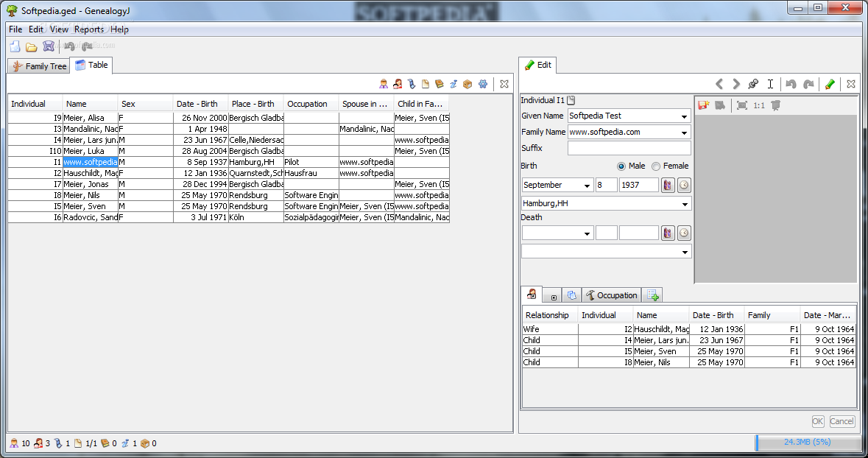Open birth date clock options
The width and height of the screenshot is (868, 458).
(x=684, y=185)
